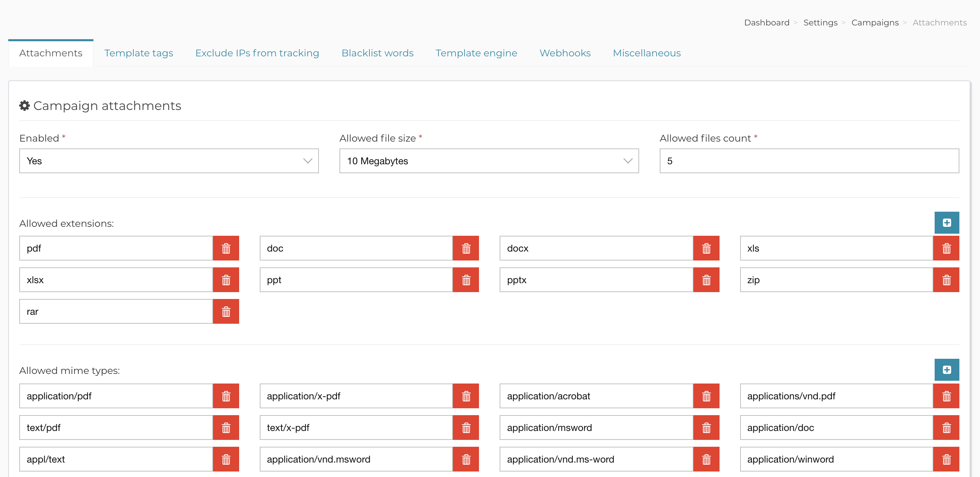Edit the appl/text mime field

coord(116,459)
